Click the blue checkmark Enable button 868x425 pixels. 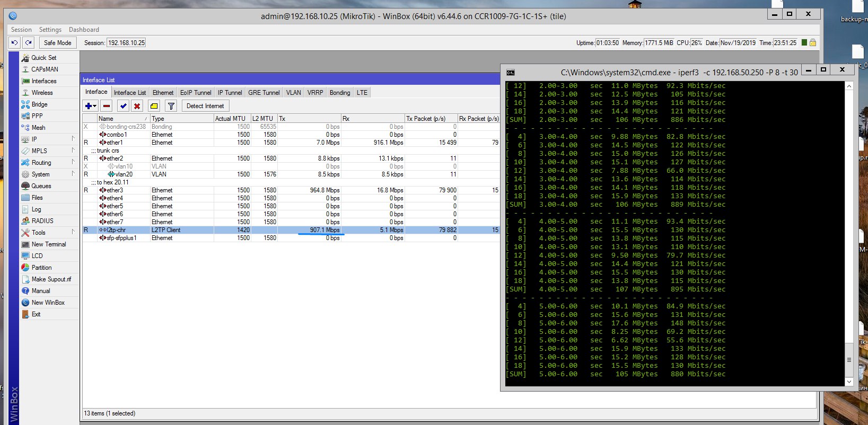click(x=123, y=105)
